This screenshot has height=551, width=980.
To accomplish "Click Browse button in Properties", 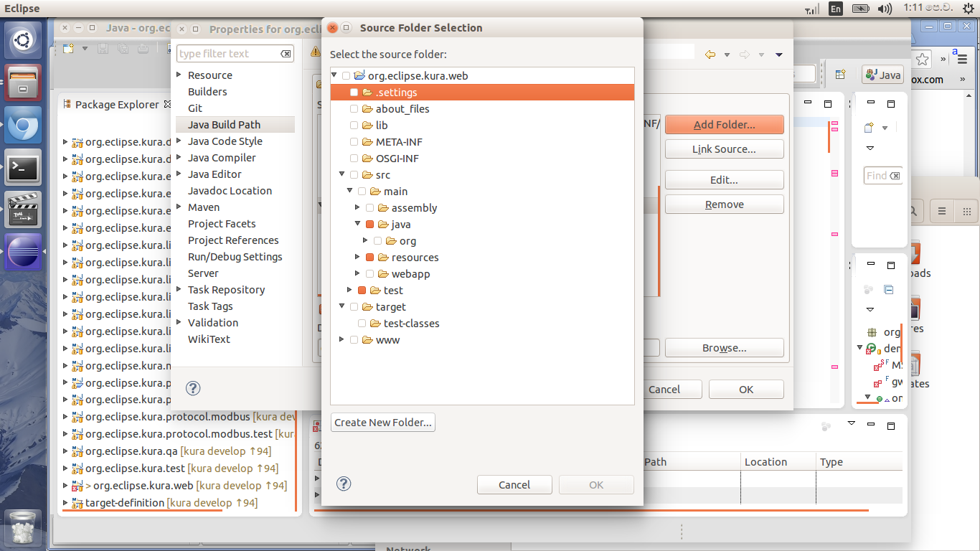I will tap(725, 348).
